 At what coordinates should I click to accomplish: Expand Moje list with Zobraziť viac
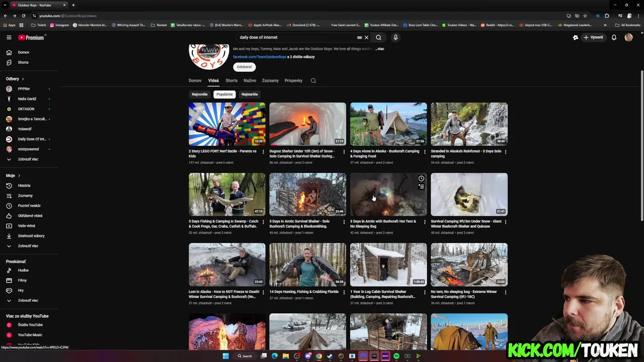click(29, 246)
